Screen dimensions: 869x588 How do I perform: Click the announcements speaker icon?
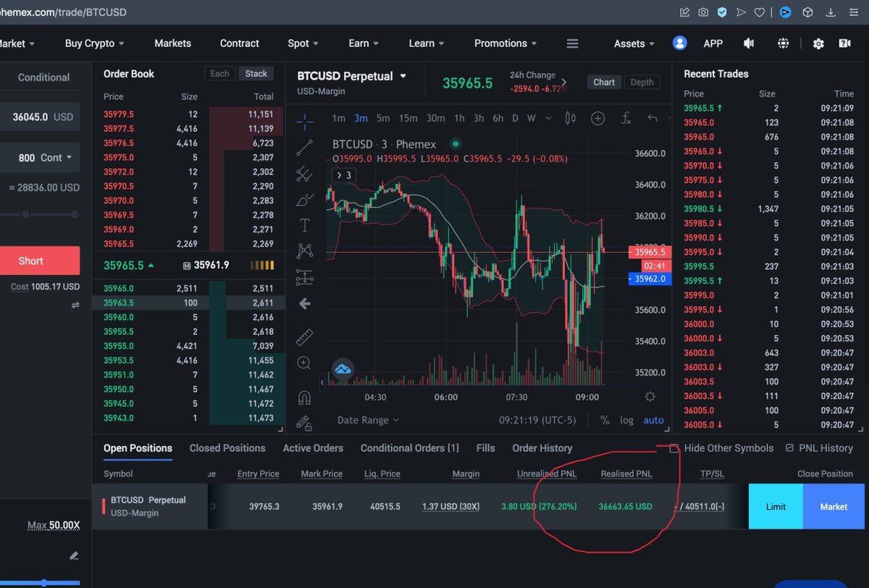[749, 43]
